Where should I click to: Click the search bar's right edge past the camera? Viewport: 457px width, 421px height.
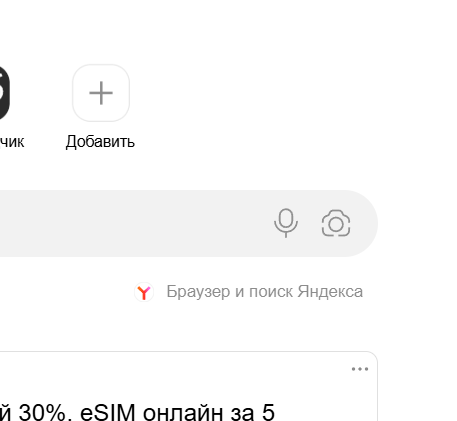pos(365,223)
